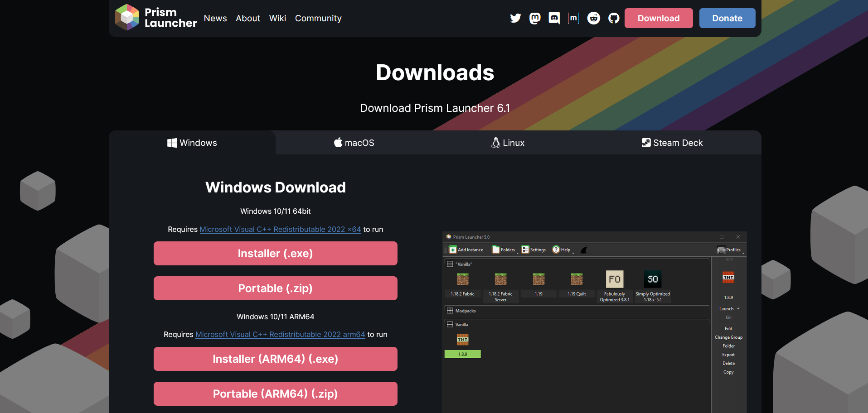The width and height of the screenshot is (868, 413).
Task: Select the Simply Optimized instance icon
Action: 653,279
